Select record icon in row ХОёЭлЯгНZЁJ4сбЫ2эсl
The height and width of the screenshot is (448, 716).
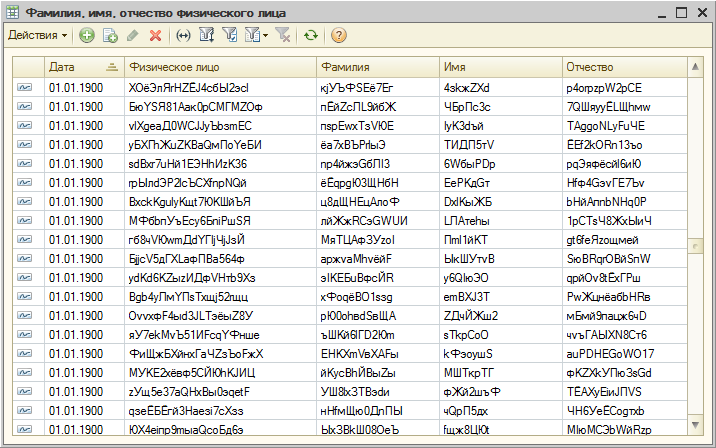(25, 87)
